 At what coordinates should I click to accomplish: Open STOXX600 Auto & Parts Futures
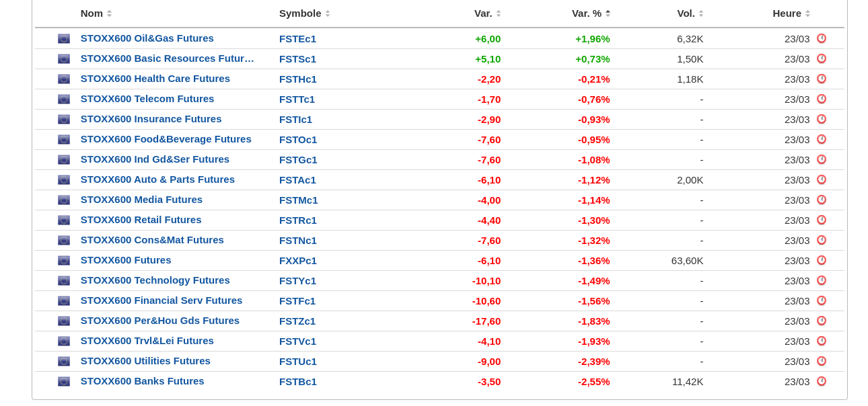(157, 179)
